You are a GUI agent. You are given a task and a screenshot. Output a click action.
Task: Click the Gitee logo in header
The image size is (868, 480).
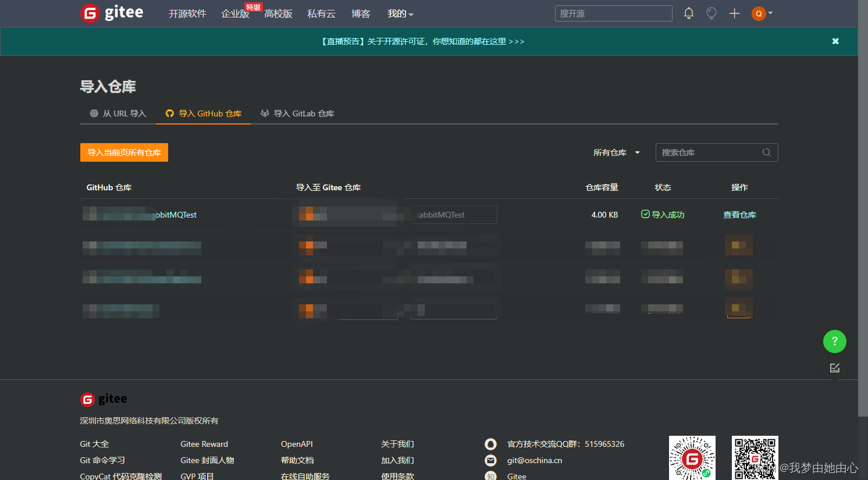[x=112, y=13]
